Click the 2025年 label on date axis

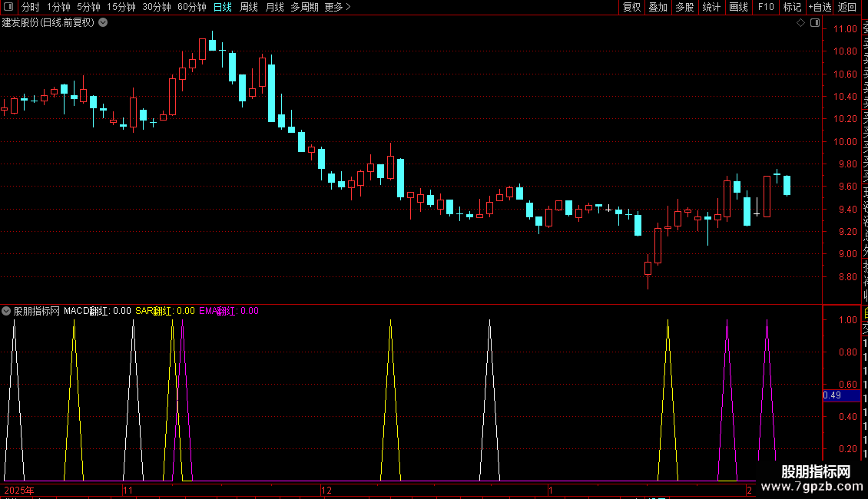coord(19,490)
